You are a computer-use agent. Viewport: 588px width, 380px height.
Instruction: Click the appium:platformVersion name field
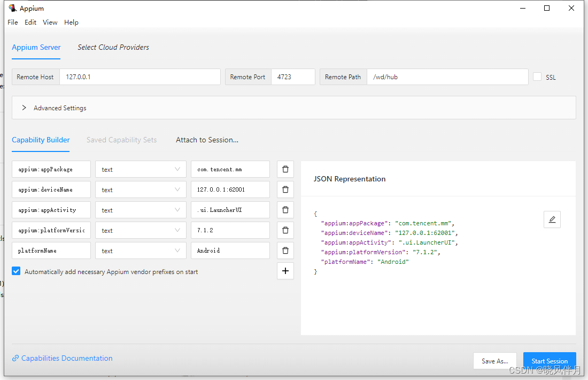point(51,230)
